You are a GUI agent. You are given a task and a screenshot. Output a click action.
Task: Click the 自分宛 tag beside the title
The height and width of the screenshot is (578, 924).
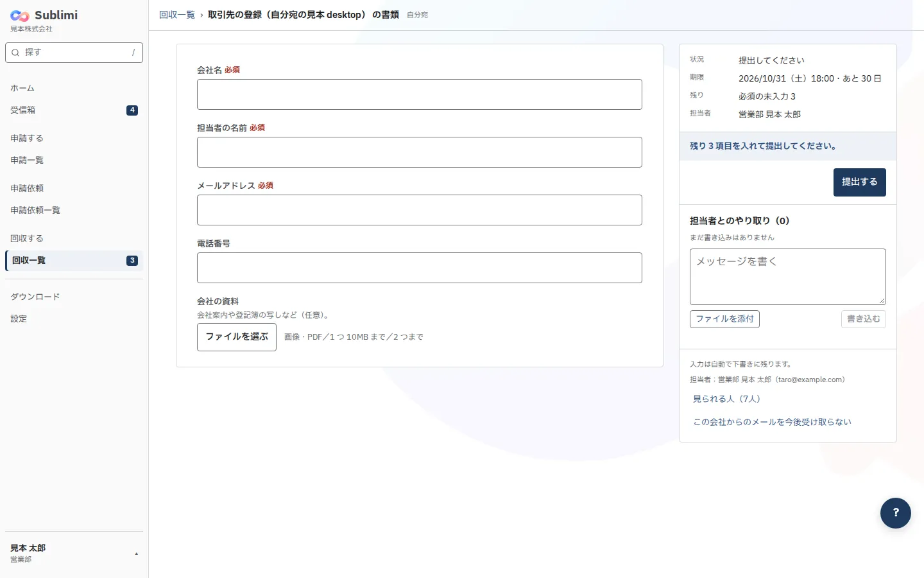417,15
